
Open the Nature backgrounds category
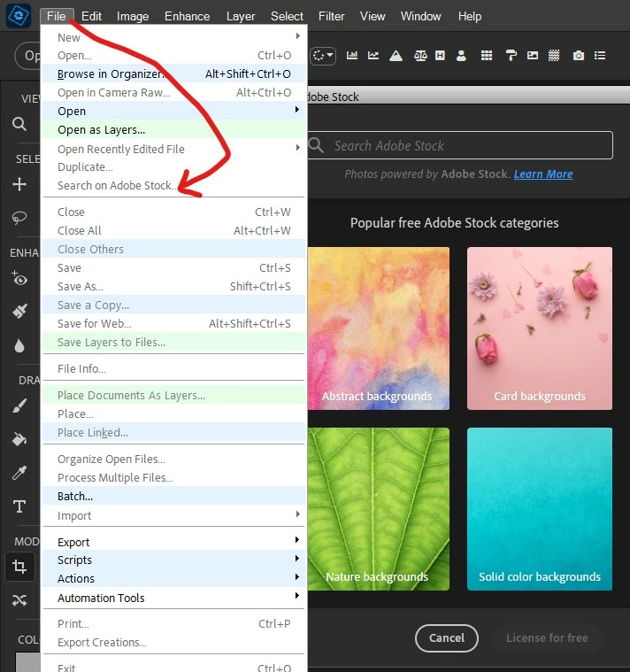pos(378,509)
